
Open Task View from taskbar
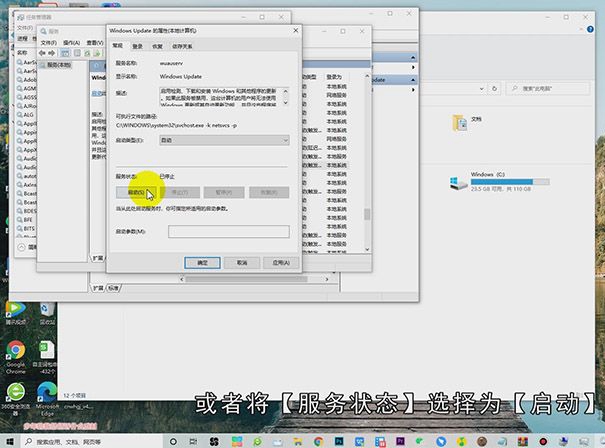[x=193, y=441]
